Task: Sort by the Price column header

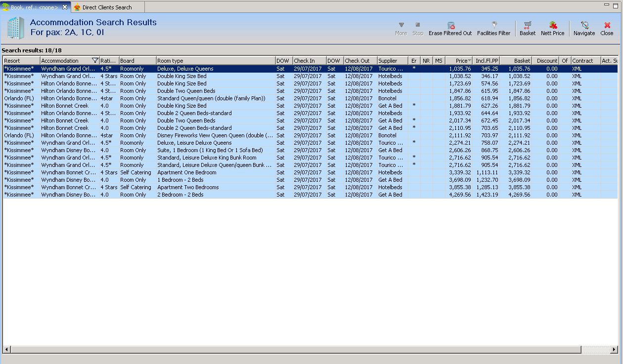Action: point(458,61)
